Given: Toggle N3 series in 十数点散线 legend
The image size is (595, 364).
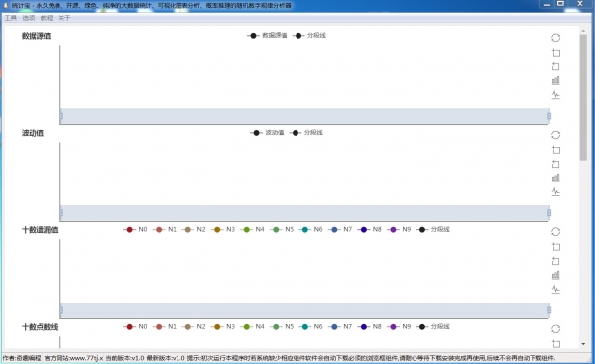Looking at the screenshot, I should point(223,326).
